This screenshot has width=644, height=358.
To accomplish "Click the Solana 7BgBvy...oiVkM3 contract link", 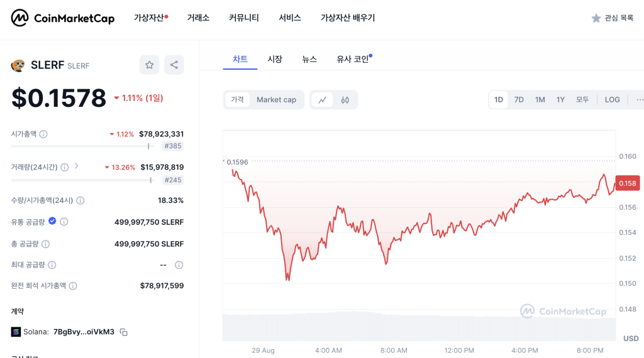I will 84,332.
